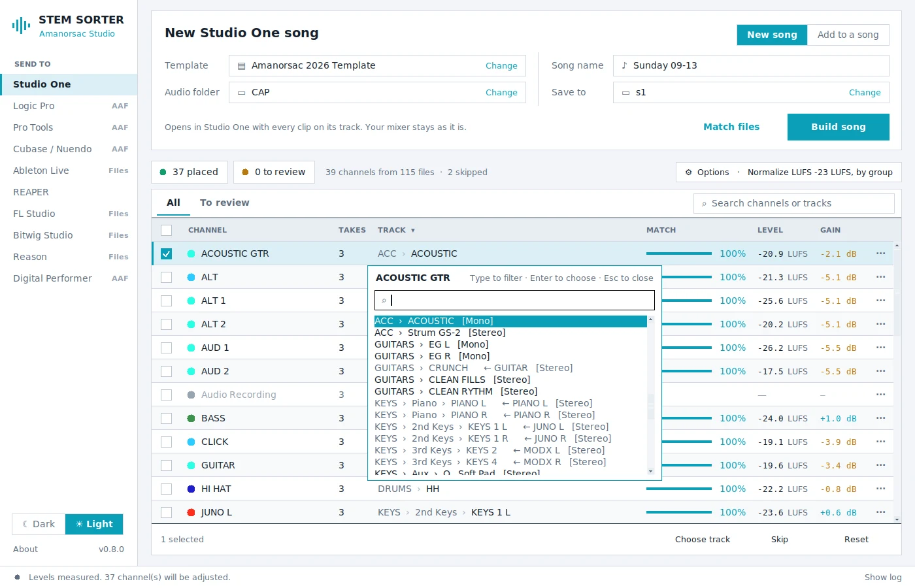The height and width of the screenshot is (588, 915).
Task: Open the more menu for AUD 1 row
Action: tap(880, 348)
